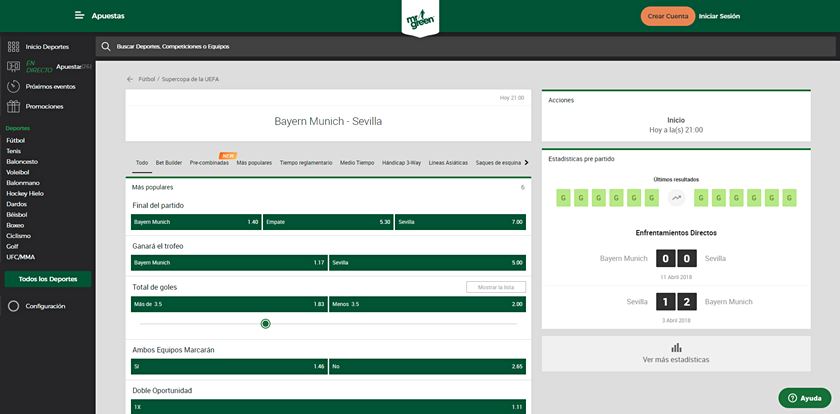Open the hamburger menu next to Apuestas
This screenshot has width=840, height=414.
pos(79,16)
